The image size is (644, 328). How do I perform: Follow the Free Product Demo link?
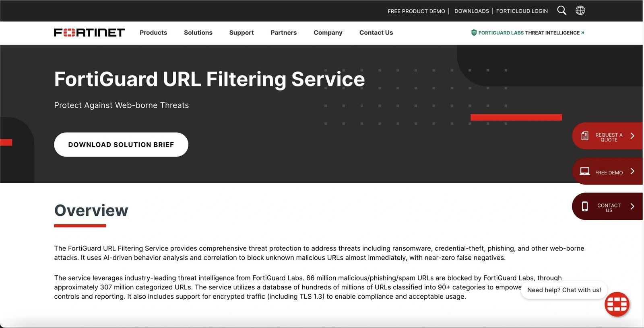click(x=416, y=11)
